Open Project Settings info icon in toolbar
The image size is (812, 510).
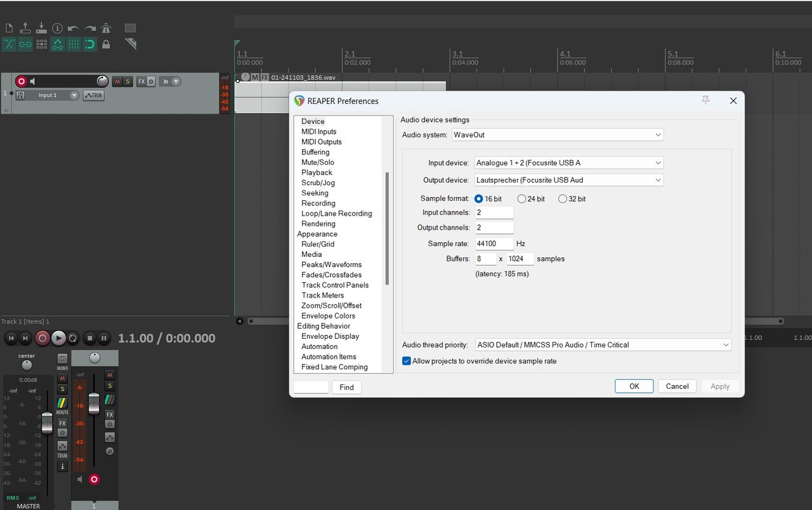[x=58, y=28]
